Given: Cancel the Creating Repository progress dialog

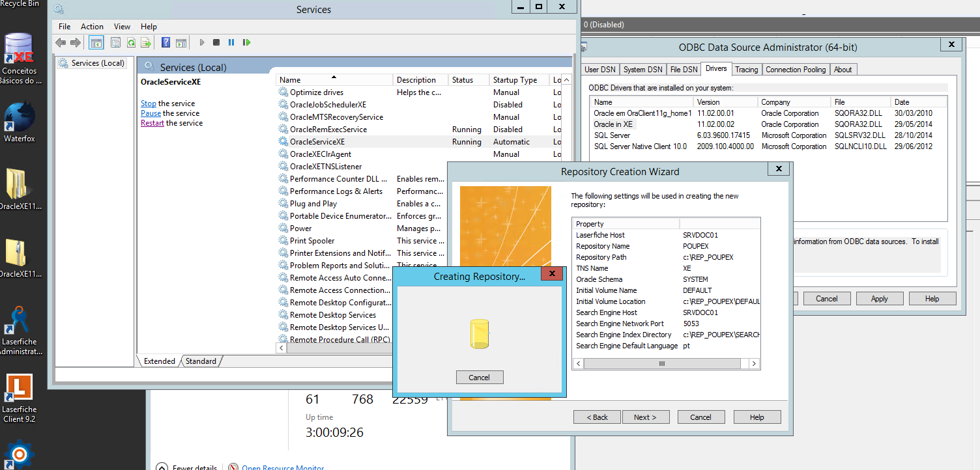Looking at the screenshot, I should [479, 378].
